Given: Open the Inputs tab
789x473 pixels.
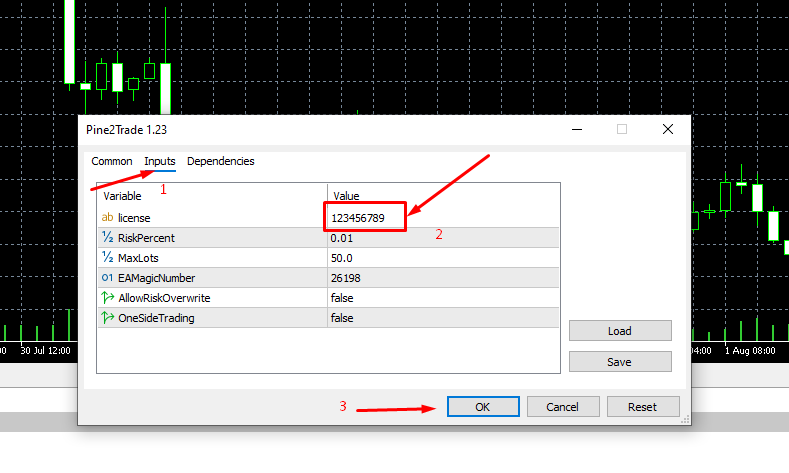Looking at the screenshot, I should coord(160,161).
